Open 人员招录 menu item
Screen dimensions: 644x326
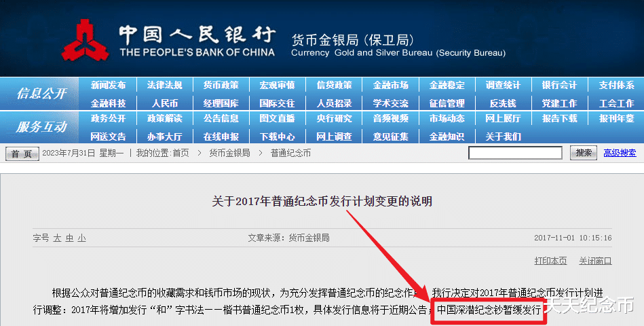(334, 103)
